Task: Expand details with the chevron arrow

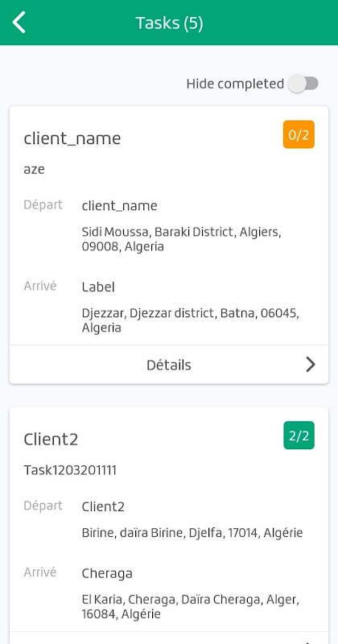Action: point(311,365)
